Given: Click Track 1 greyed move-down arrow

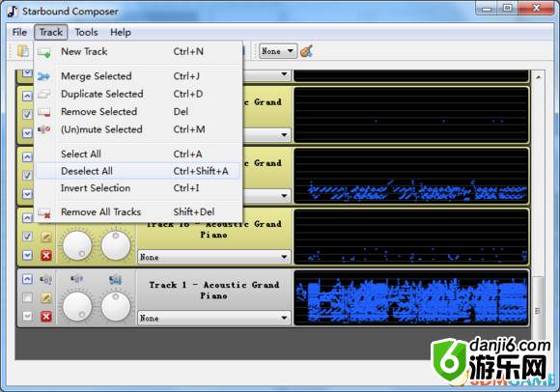Looking at the screenshot, I should (27, 316).
